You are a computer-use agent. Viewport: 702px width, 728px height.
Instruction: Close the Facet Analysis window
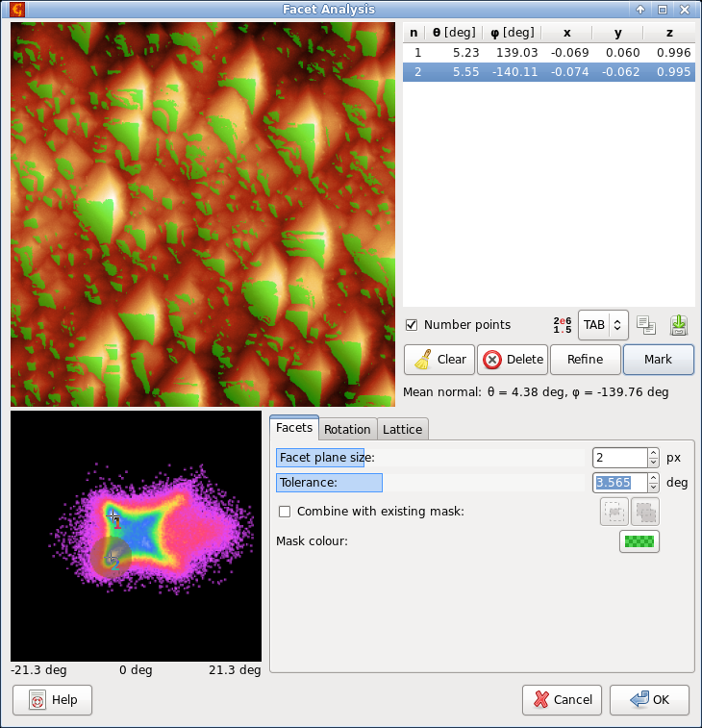(685, 10)
